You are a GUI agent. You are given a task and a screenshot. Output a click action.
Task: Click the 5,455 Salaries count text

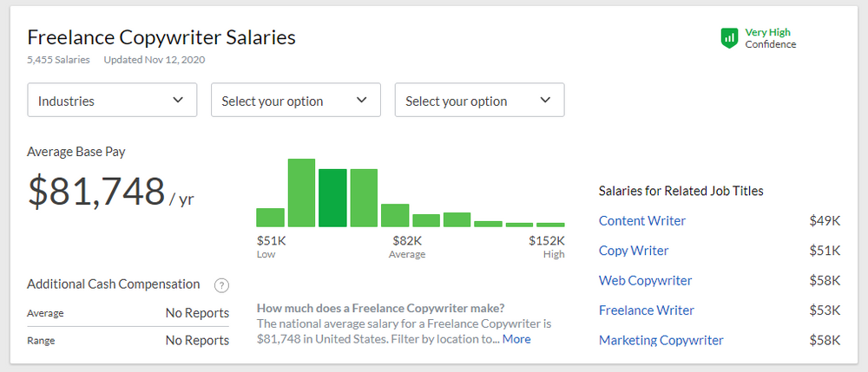[x=59, y=60]
